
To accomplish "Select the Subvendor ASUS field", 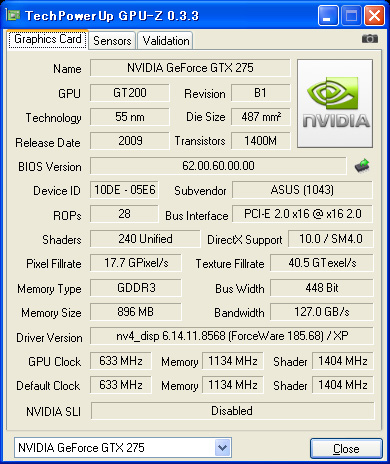I will [x=302, y=190].
